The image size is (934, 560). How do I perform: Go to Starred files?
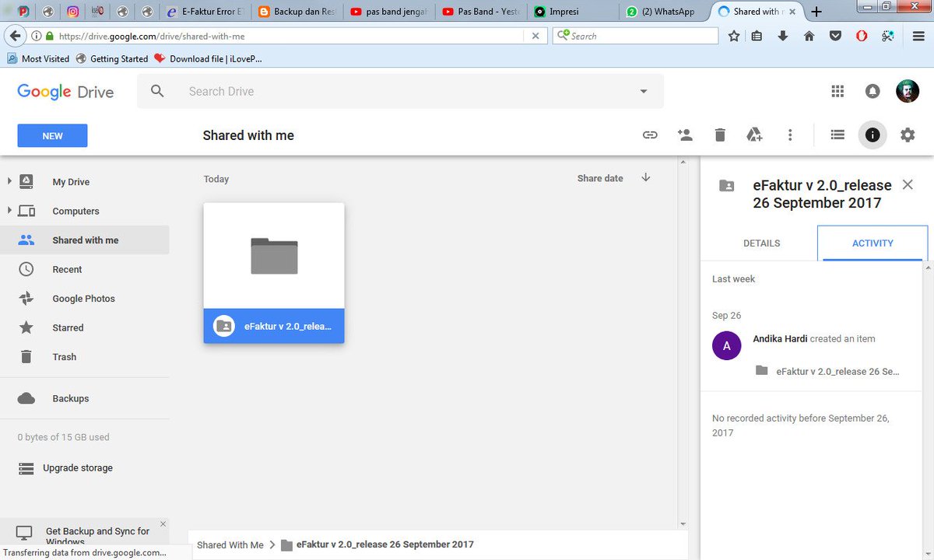84,327
